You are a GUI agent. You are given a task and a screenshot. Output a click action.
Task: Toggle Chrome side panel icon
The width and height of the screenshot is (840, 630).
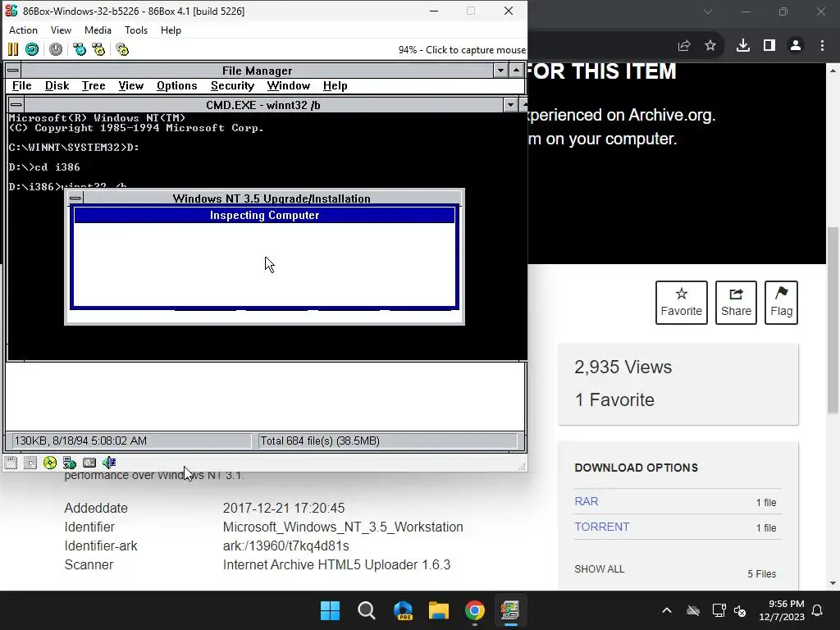(769, 46)
